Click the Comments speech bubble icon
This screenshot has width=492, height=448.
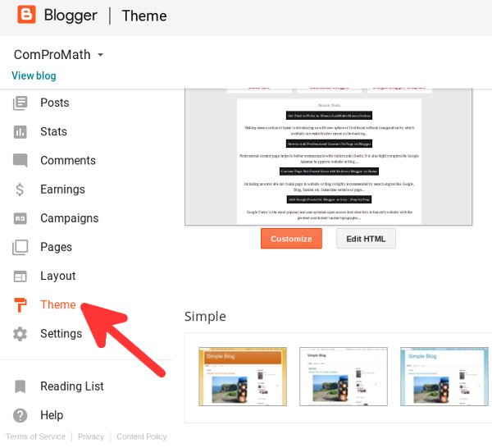click(20, 161)
